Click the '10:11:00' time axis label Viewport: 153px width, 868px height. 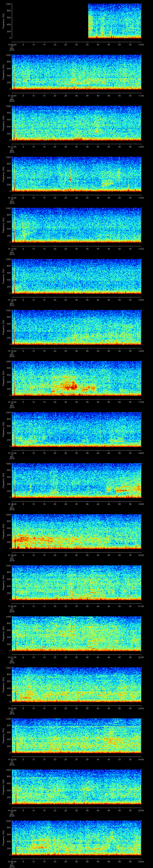click(12, 147)
